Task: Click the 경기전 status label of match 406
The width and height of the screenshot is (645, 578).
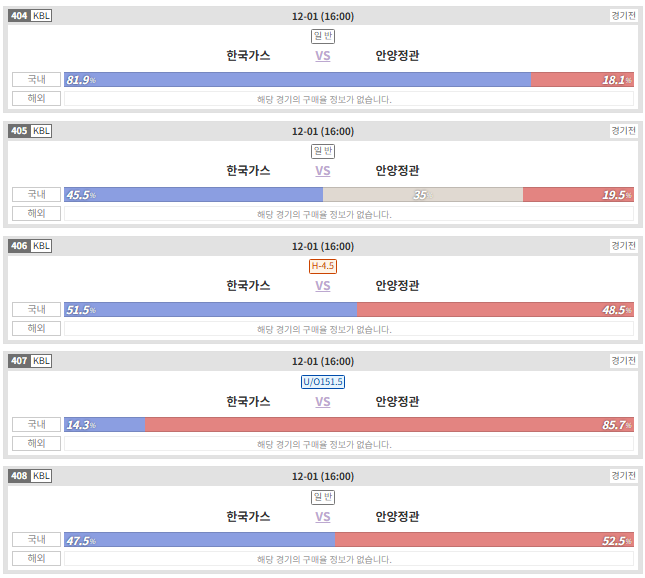Action: [x=624, y=246]
